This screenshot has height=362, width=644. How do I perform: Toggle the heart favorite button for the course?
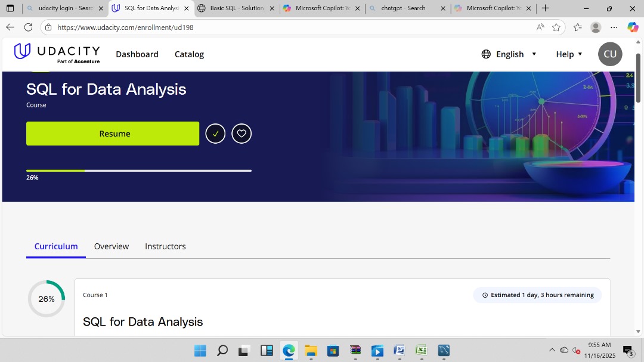(x=241, y=134)
